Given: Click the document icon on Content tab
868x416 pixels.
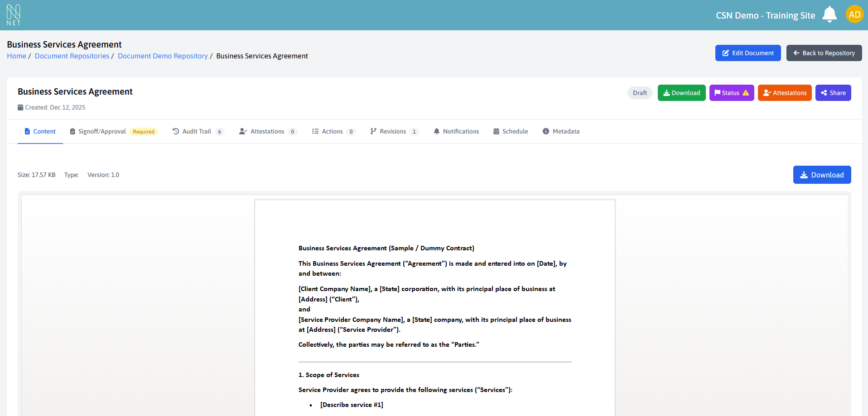Looking at the screenshot, I should 28,131.
